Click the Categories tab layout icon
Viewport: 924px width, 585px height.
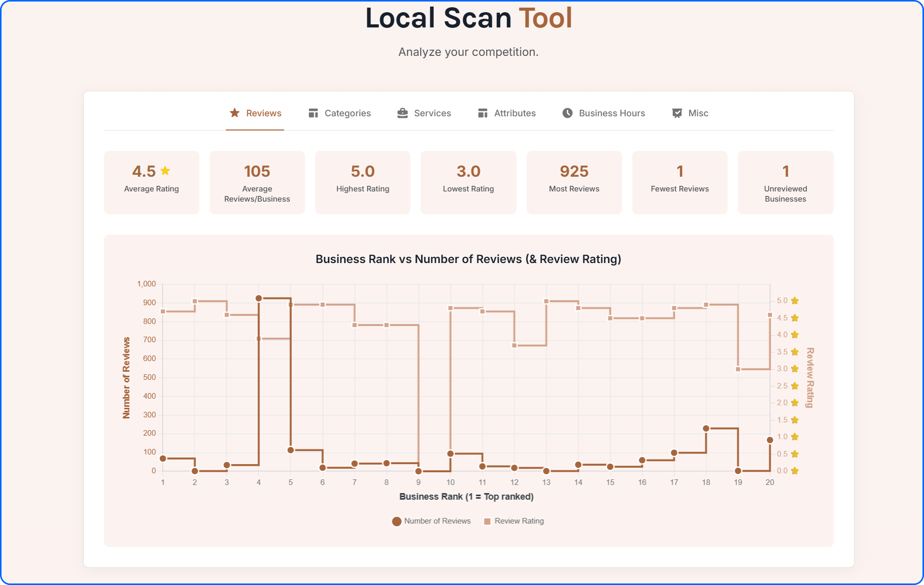313,113
